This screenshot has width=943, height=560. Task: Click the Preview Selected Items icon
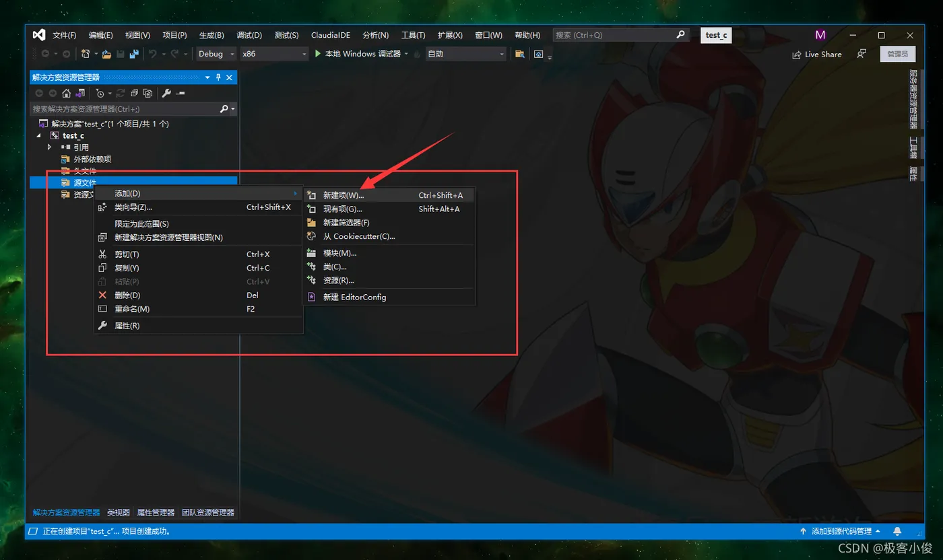pyautogui.click(x=180, y=94)
